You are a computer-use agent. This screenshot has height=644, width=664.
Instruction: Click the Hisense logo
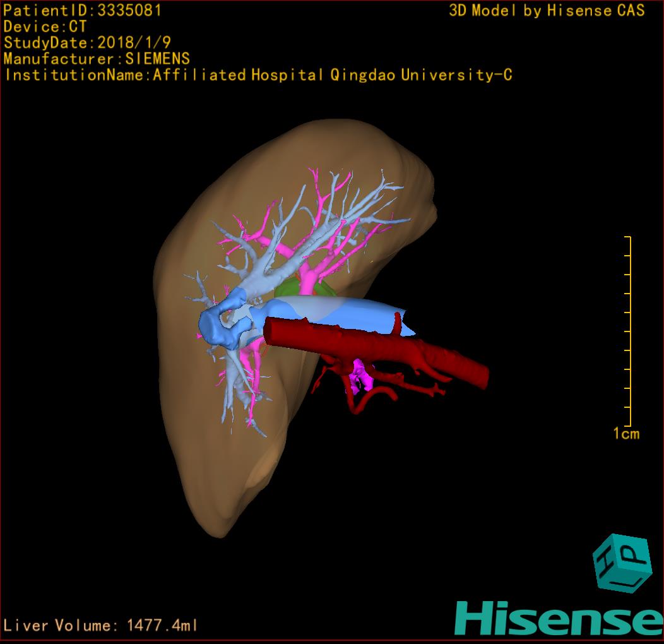click(559, 618)
